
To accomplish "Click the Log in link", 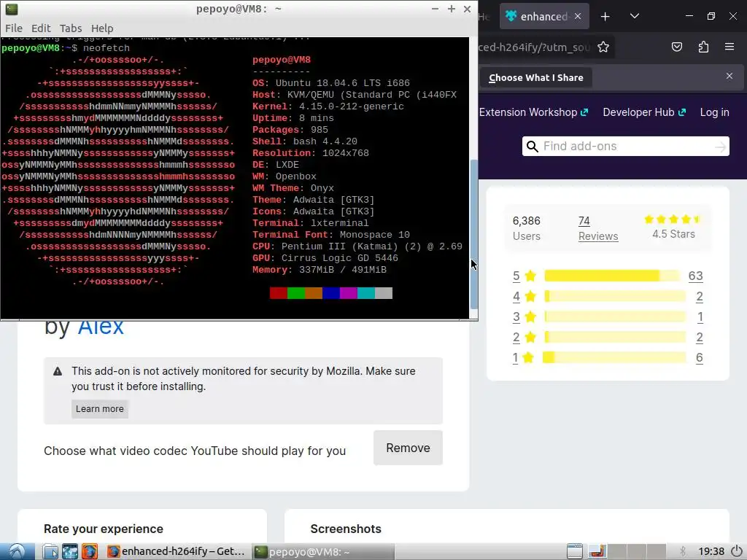I will [x=715, y=112].
